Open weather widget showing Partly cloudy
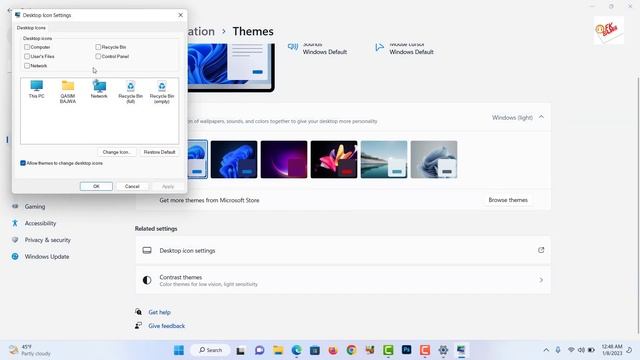The height and width of the screenshot is (360, 640). (x=29, y=350)
